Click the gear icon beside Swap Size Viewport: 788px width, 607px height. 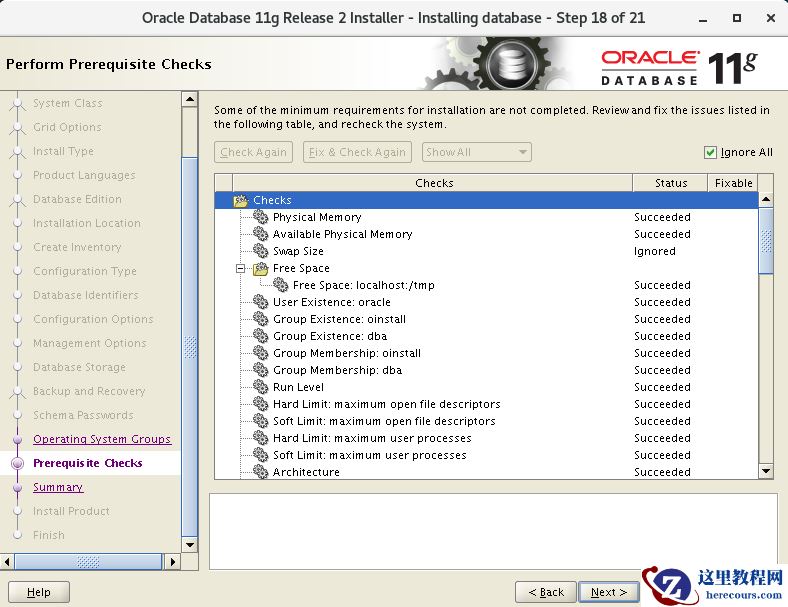pyautogui.click(x=260, y=251)
